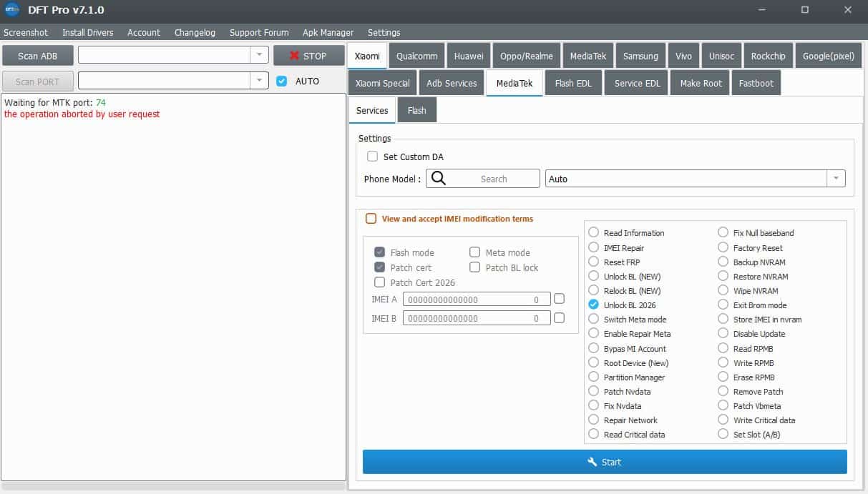The width and height of the screenshot is (868, 494).
Task: Expand the ADB device dropdown arrow
Action: point(259,55)
